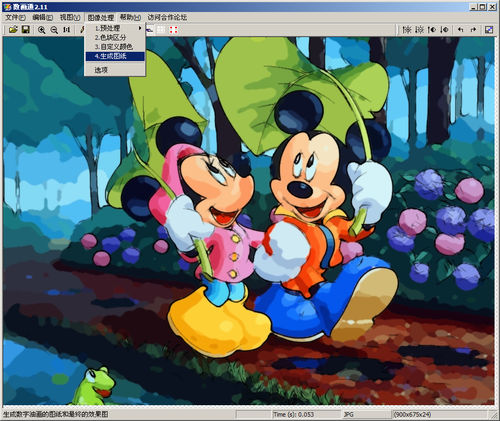Click the Mickey and Minnie image canvas
This screenshot has width=500, height=421.
[249, 221]
